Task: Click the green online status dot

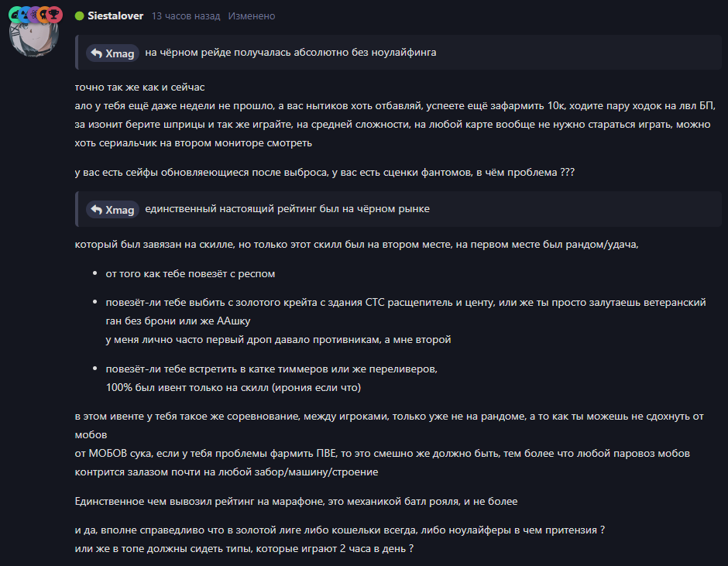Action: (x=80, y=15)
